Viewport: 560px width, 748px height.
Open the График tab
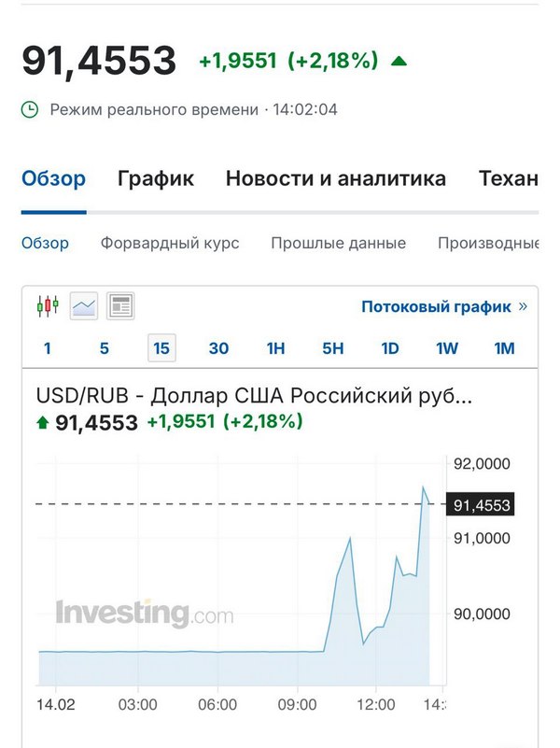(156, 179)
